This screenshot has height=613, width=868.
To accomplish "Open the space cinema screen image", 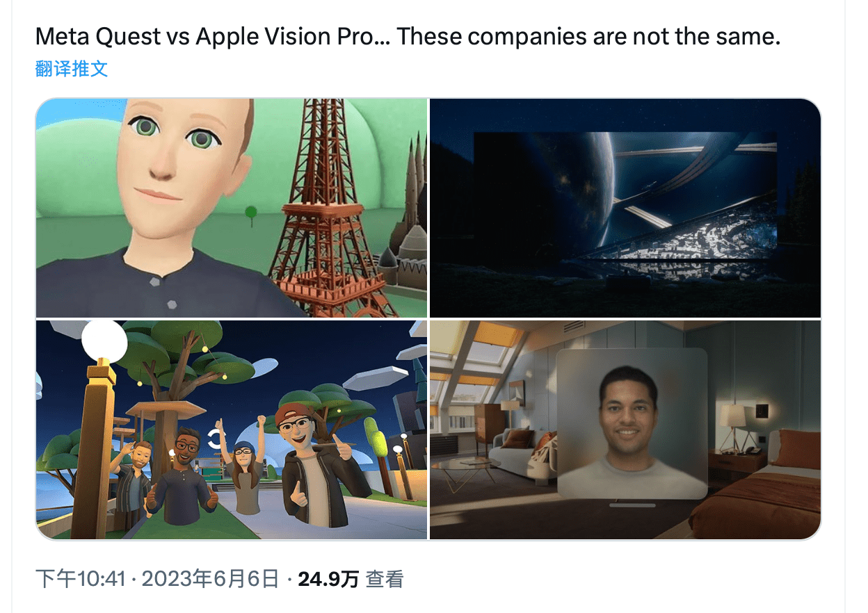I will [x=625, y=208].
